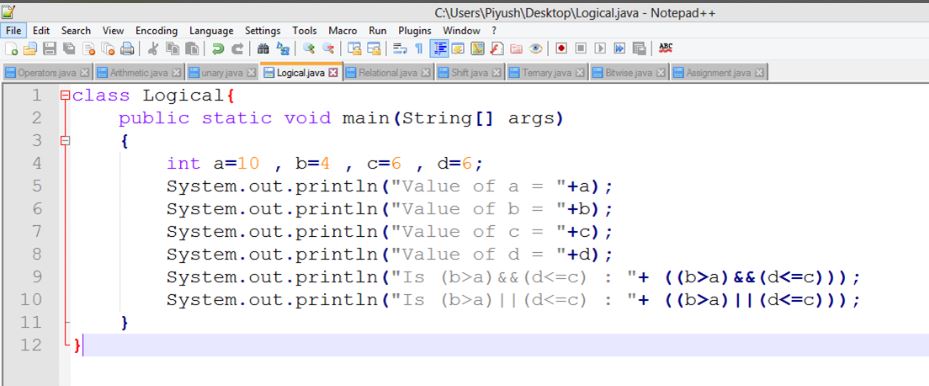The height and width of the screenshot is (386, 929).
Task: Toggle Show All Characters pilcrow icon
Action: 419,49
